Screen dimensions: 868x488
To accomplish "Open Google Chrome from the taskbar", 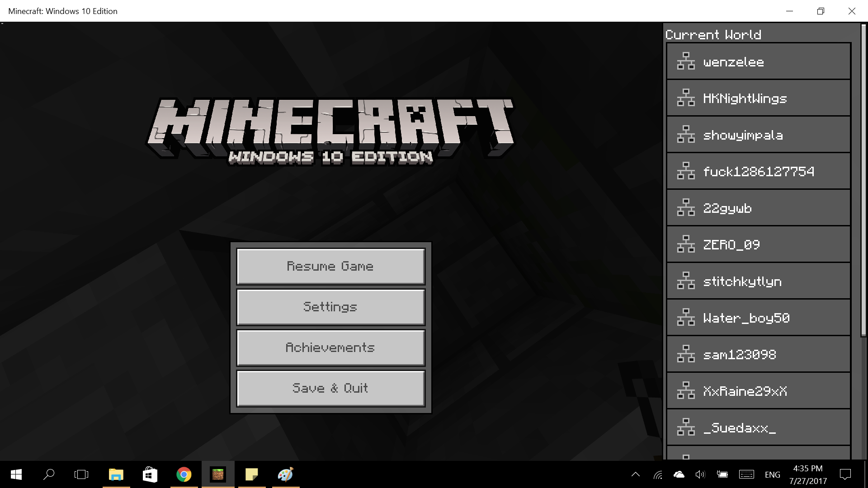I will point(184,474).
